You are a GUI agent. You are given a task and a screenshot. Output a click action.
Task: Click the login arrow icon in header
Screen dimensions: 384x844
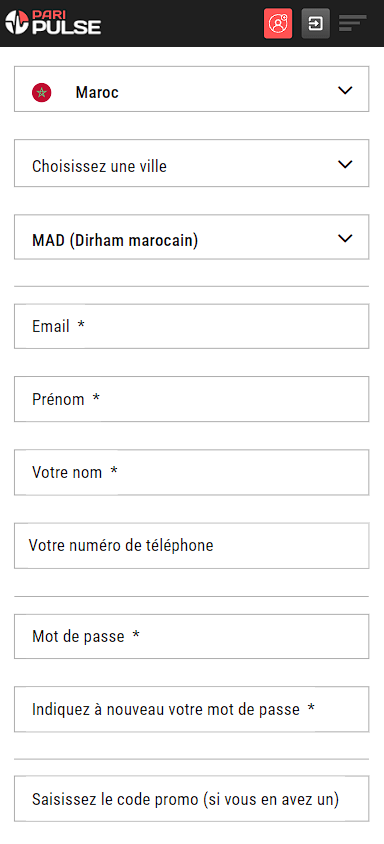coord(316,24)
